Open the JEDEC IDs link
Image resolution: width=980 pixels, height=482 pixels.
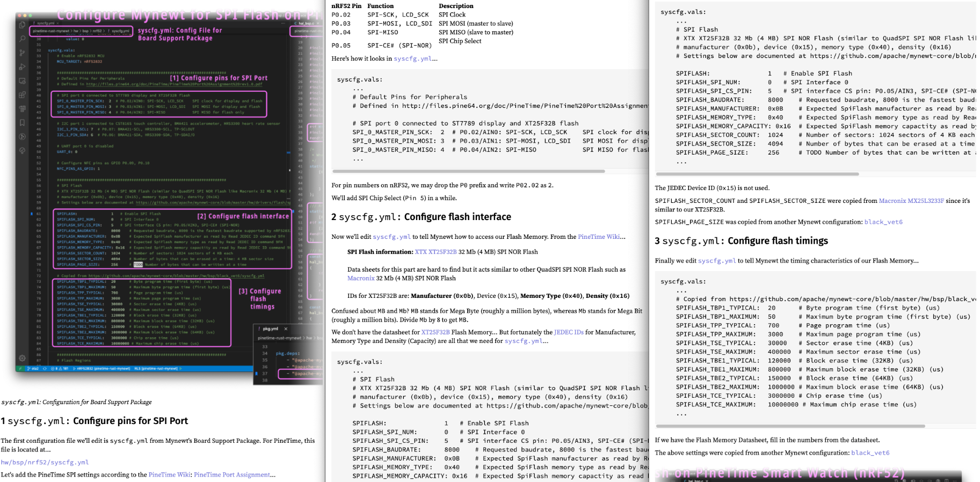coord(568,332)
